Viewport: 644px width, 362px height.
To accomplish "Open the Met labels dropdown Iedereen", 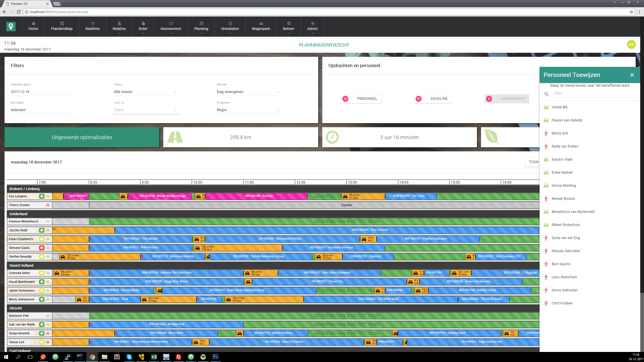I will (42, 110).
